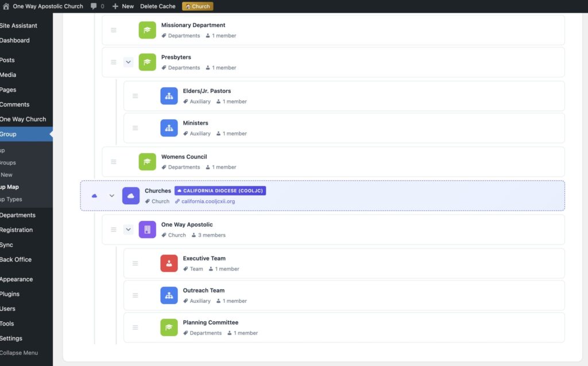The height and width of the screenshot is (366, 588).
Task: Click drag handle beside Womens Council
Action: pyautogui.click(x=114, y=162)
